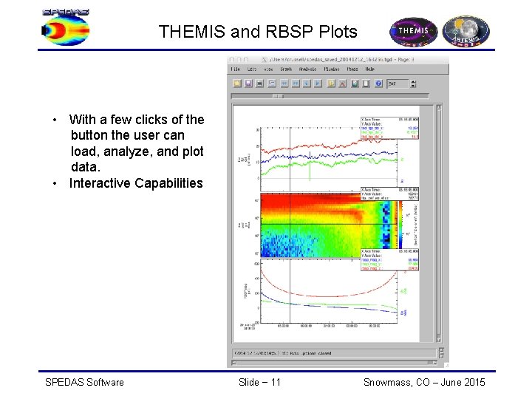Click the blank white page toolbar icon

pyautogui.click(x=366, y=83)
